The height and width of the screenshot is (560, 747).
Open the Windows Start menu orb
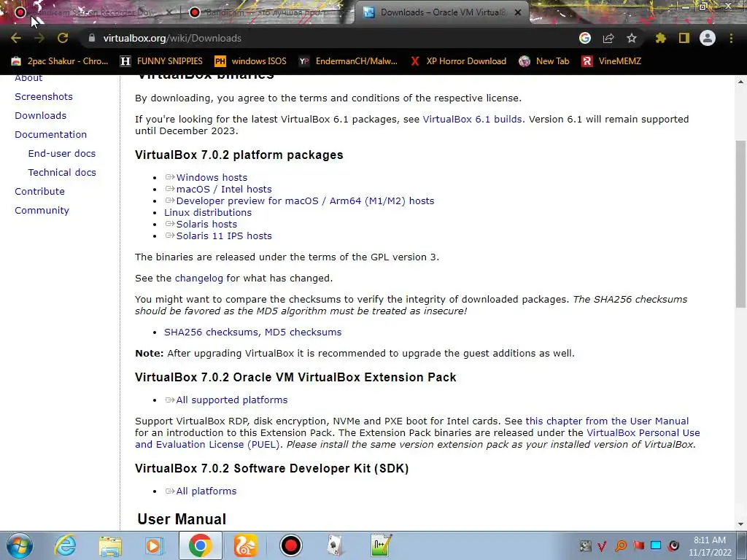pyautogui.click(x=20, y=545)
